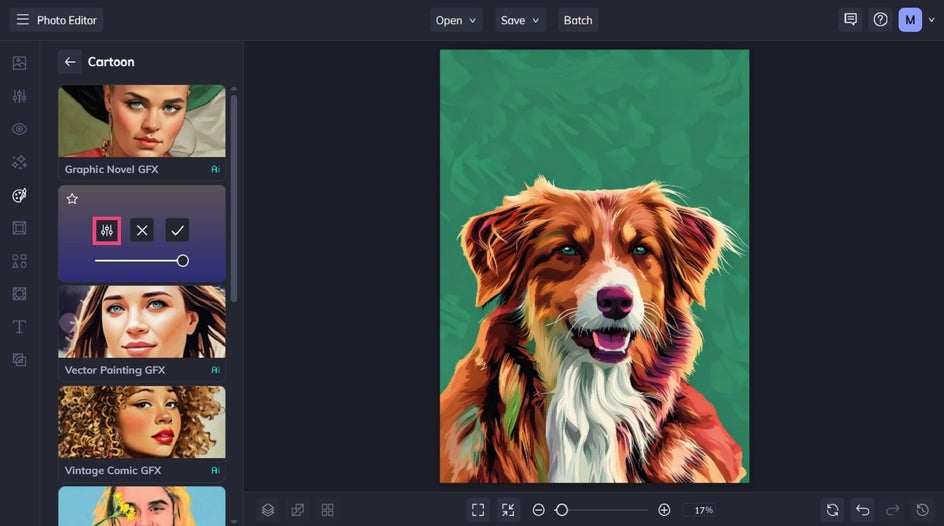This screenshot has height=526, width=944.
Task: Fit image to screen
Action: [478, 510]
